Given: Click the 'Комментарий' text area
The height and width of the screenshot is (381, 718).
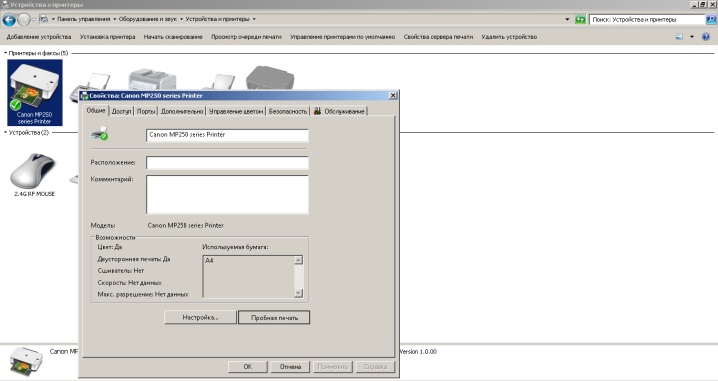Looking at the screenshot, I should (227, 195).
